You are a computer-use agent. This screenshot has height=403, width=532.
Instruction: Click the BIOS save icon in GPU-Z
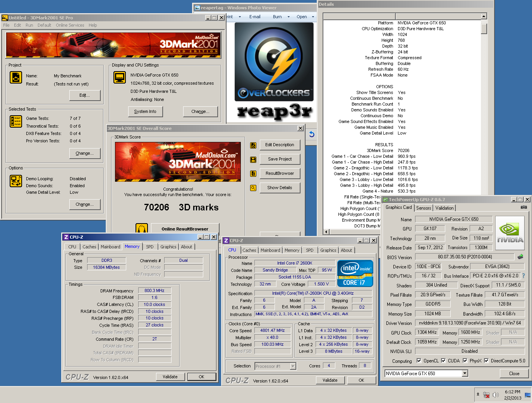tap(520, 257)
